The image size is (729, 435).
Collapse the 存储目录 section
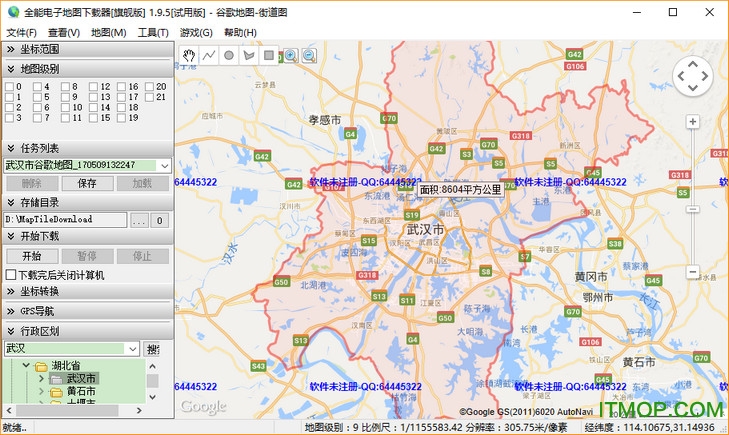pos(88,203)
